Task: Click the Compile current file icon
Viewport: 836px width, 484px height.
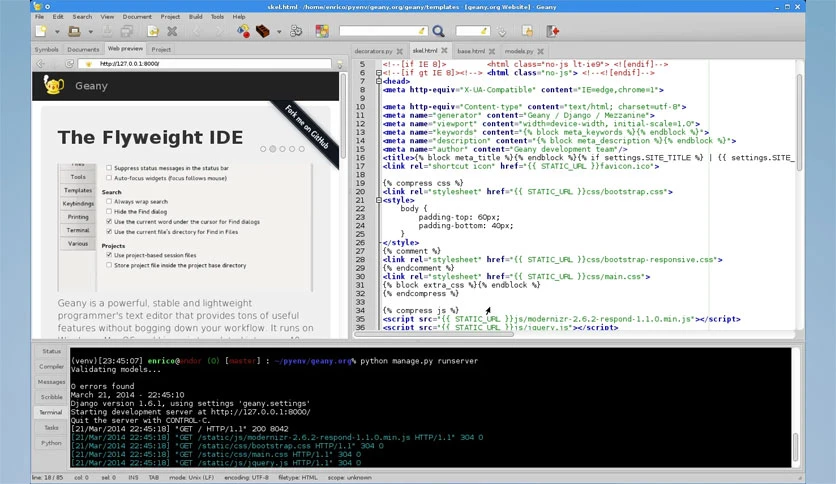Action: pyautogui.click(x=243, y=31)
